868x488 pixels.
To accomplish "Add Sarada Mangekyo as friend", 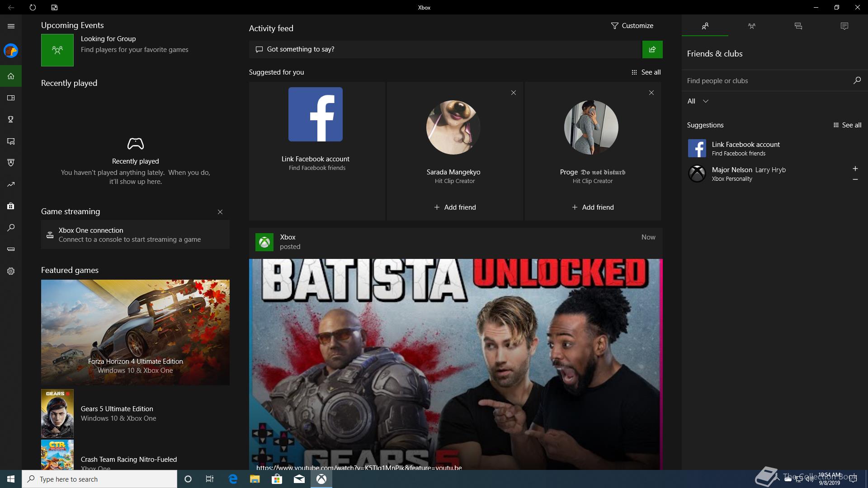I will [x=455, y=207].
